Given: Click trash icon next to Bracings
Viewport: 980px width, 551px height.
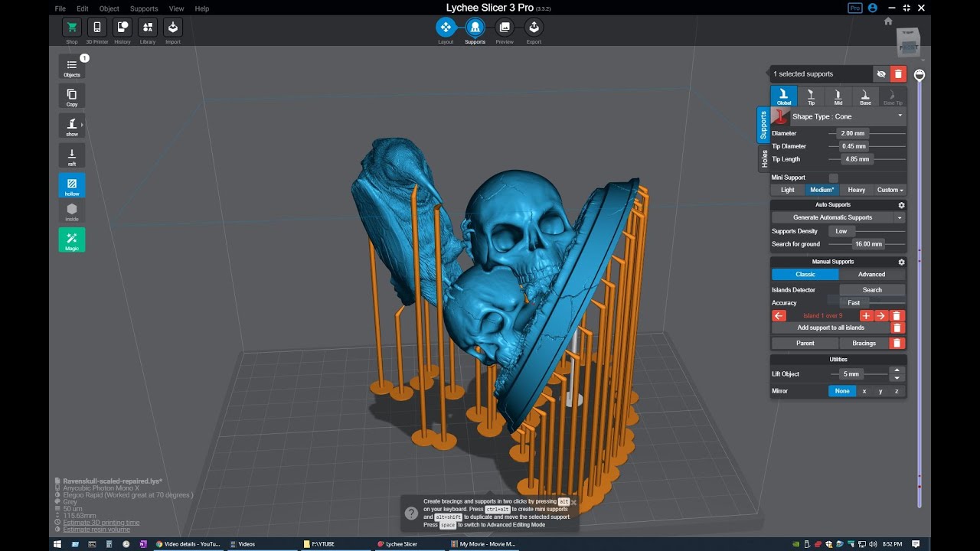Looking at the screenshot, I should tap(897, 343).
